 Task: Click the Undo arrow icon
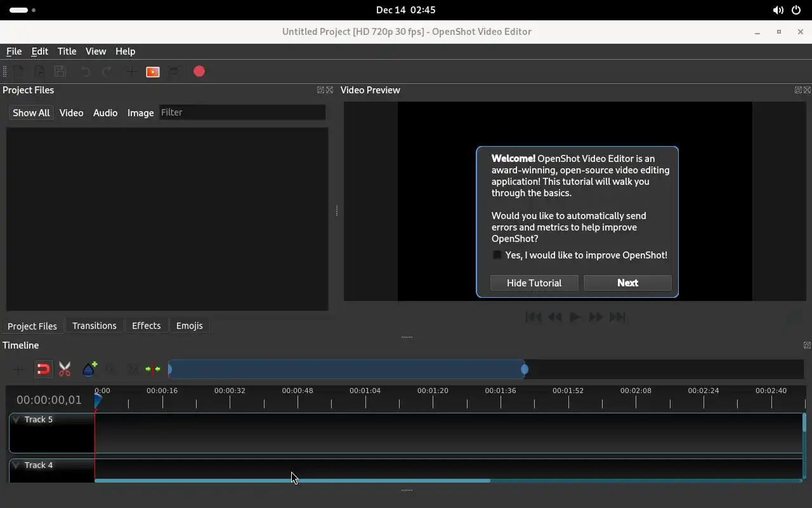click(86, 72)
